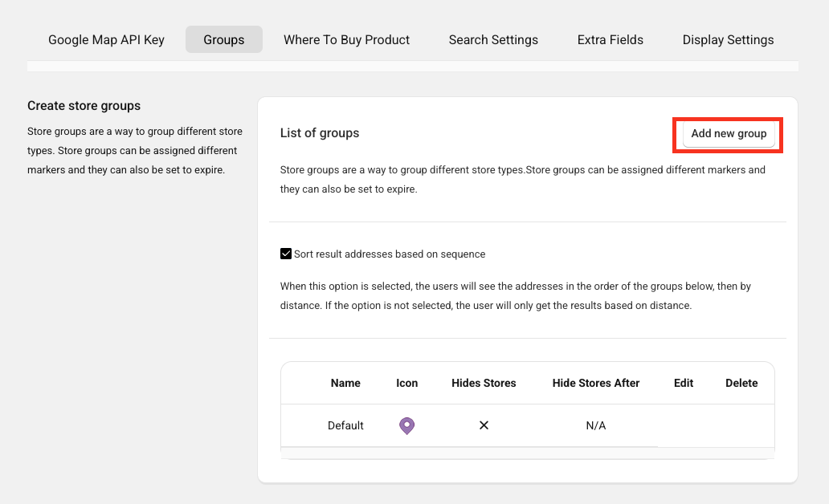Switch to the Display Settings tab
This screenshot has height=504, width=829.
pos(728,39)
